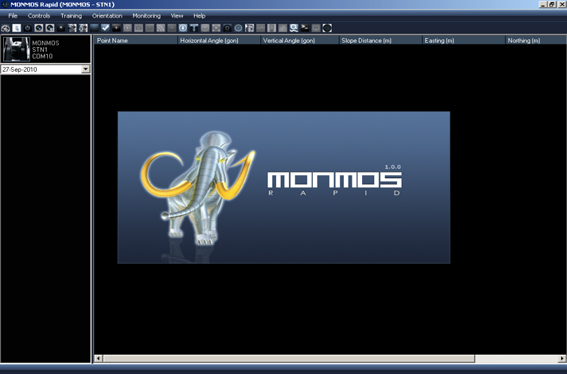Click the first toolbar icon on far left
This screenshot has width=567, height=374.
tap(5, 28)
